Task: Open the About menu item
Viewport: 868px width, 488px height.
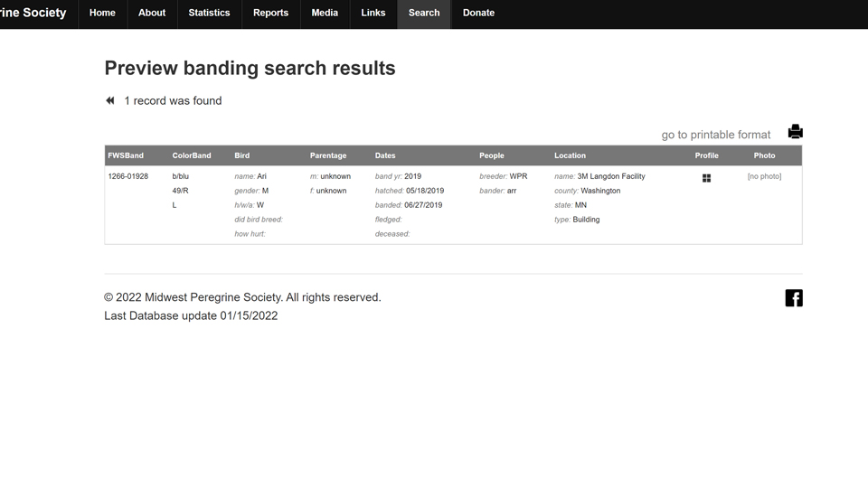Action: pyautogui.click(x=152, y=14)
